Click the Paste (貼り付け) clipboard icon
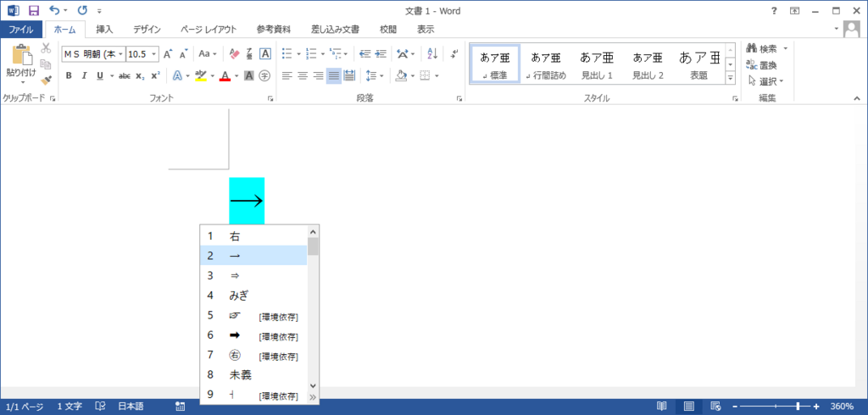 click(21, 55)
